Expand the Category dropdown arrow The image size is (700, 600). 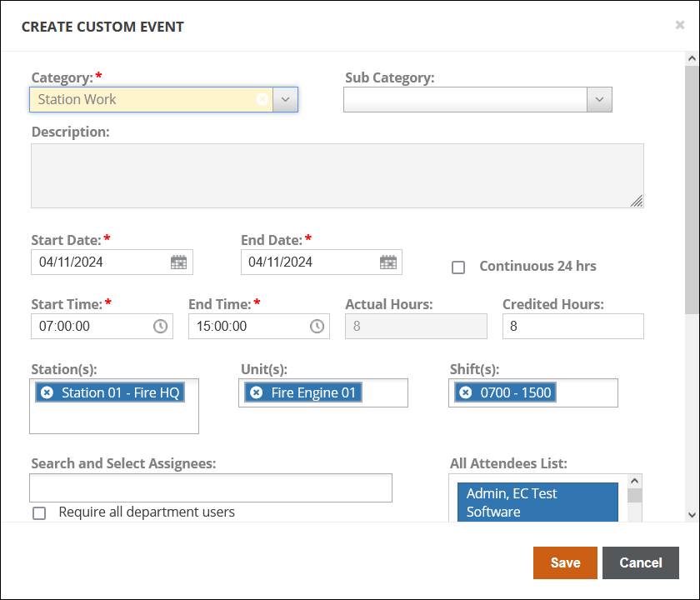285,99
